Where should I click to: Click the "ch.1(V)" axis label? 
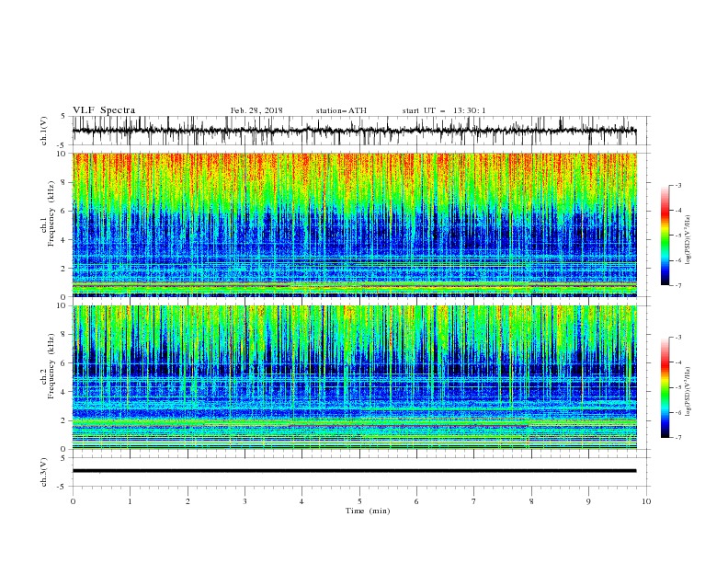pos(44,131)
